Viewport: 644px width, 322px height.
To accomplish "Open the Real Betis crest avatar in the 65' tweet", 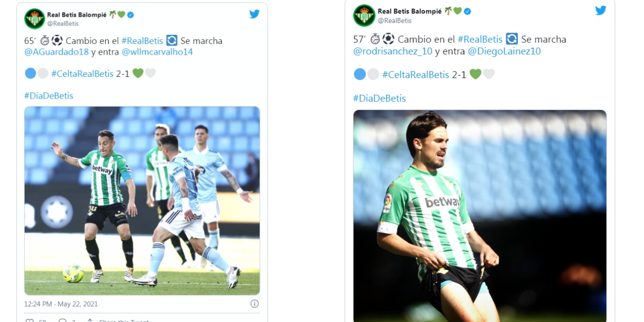I will point(34,19).
